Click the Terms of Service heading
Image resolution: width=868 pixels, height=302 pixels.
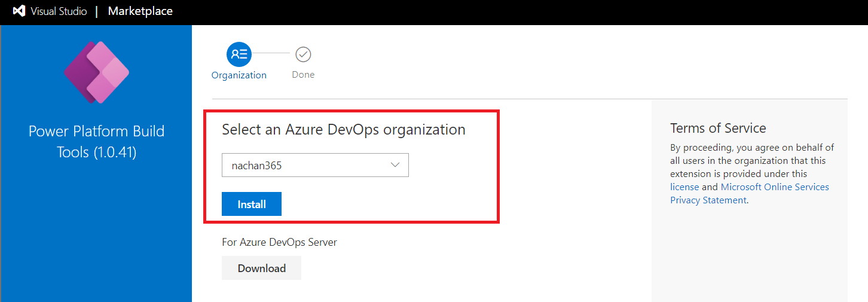coord(718,128)
